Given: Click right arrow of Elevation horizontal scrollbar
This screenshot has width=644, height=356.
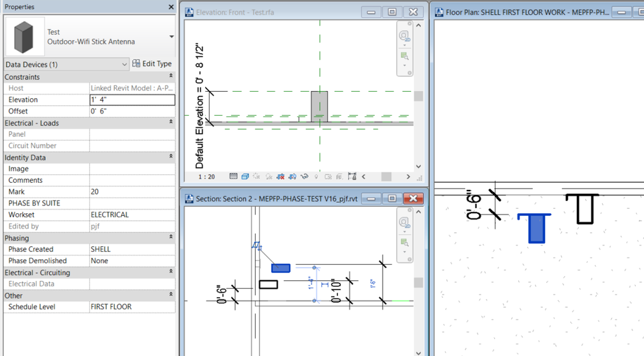Looking at the screenshot, I should pos(408,177).
